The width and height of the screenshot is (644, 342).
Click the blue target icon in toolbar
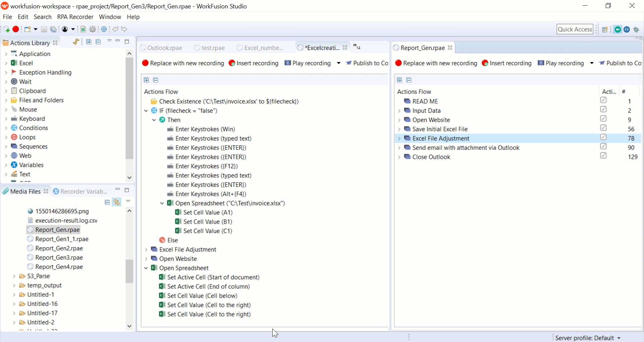pyautogui.click(x=104, y=29)
